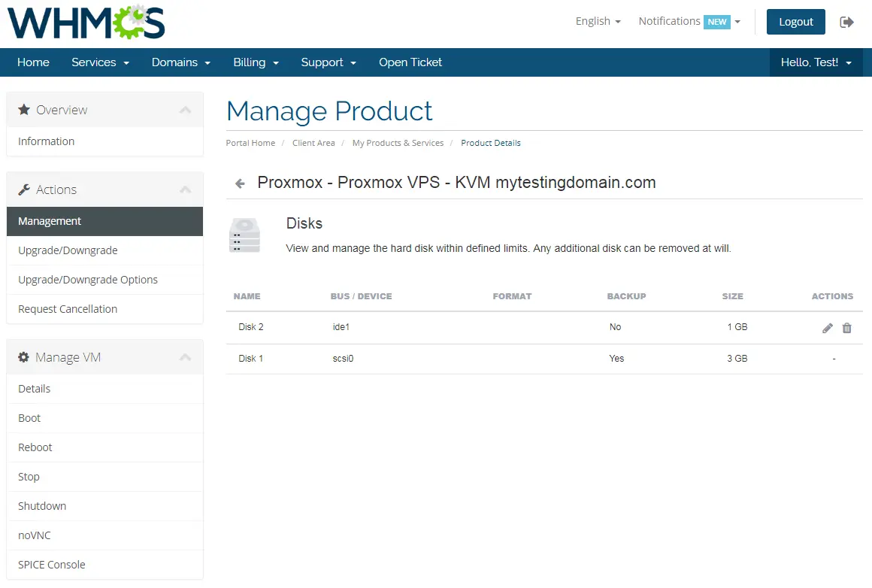Screen dimensions: 872x588
Task: Click the BACKUP column header
Action: click(626, 296)
